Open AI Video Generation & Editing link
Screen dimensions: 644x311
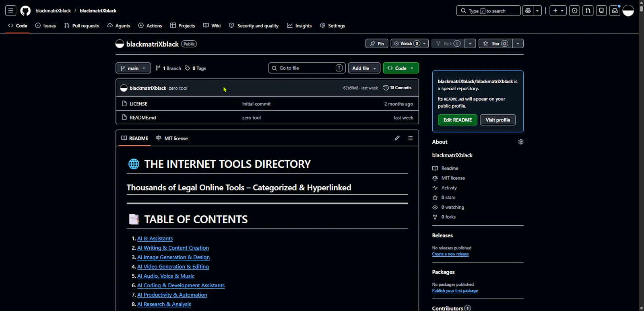pos(173,267)
